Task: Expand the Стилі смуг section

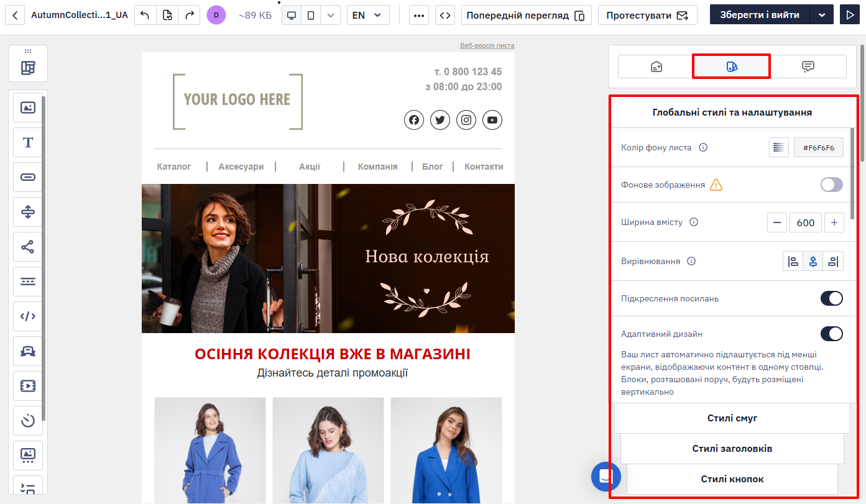Action: pyautogui.click(x=732, y=418)
